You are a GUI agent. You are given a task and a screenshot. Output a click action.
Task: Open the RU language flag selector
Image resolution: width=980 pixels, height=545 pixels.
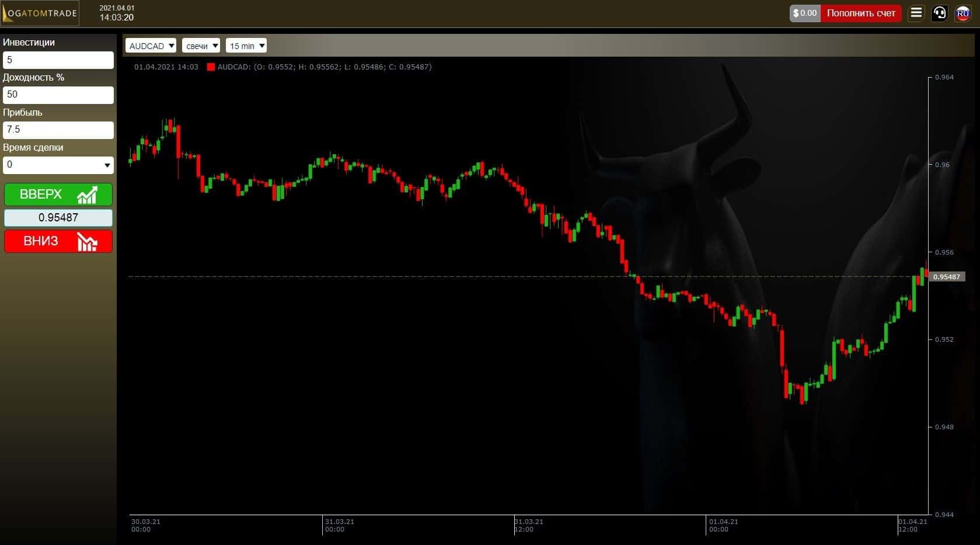[x=962, y=13]
